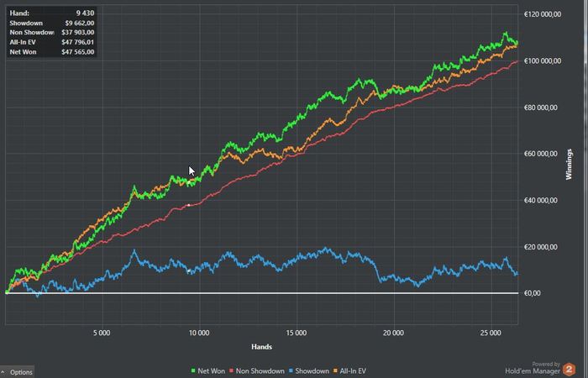Click the blue Showdown legend swatch
The height and width of the screenshot is (378, 588).
[x=291, y=371]
